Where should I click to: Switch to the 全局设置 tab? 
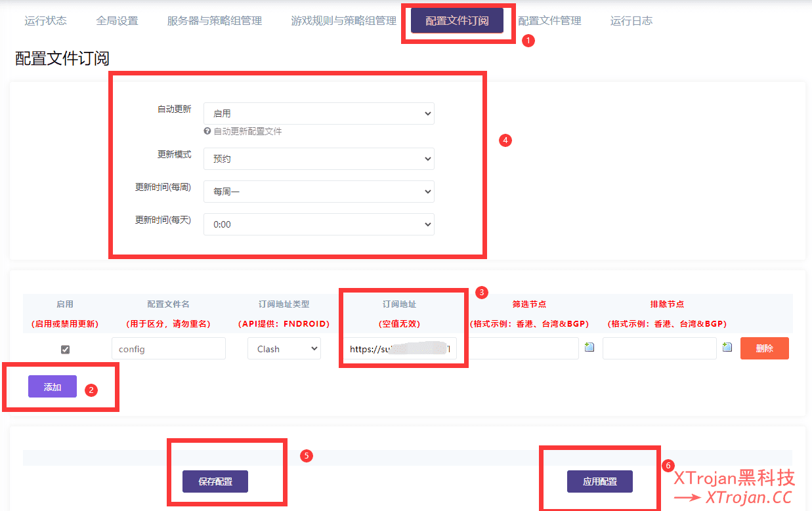point(117,20)
